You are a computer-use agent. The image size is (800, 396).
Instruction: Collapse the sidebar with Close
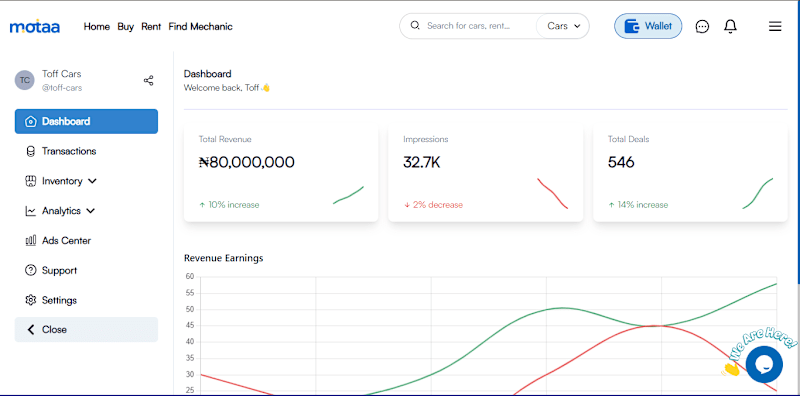(86, 330)
